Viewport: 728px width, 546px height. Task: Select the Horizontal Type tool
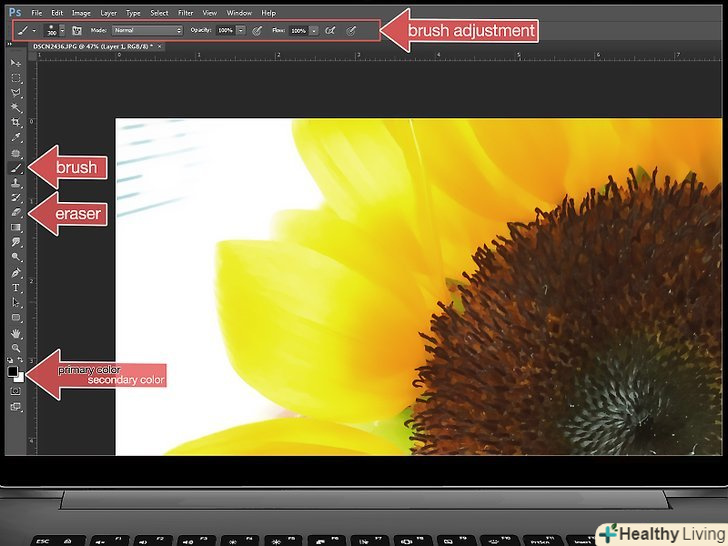point(15,288)
